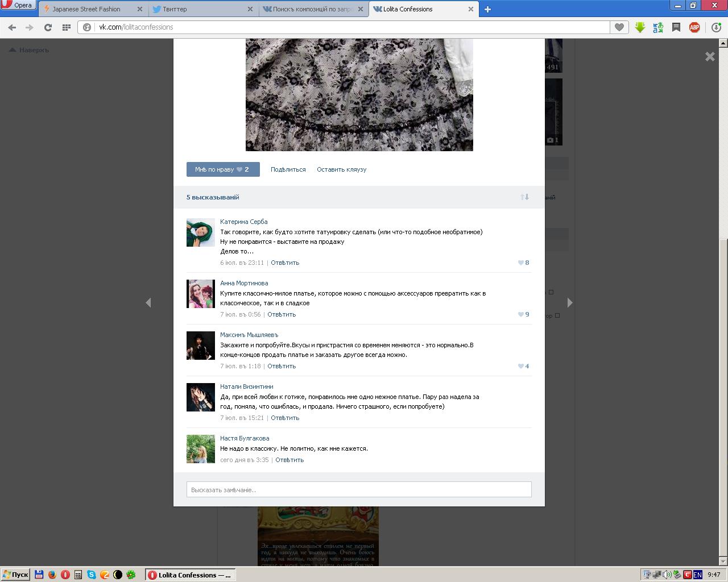Click 'Отвѣтить' under Настя Булгакова's comment
Image resolution: width=728 pixels, height=582 pixels.
tap(289, 460)
